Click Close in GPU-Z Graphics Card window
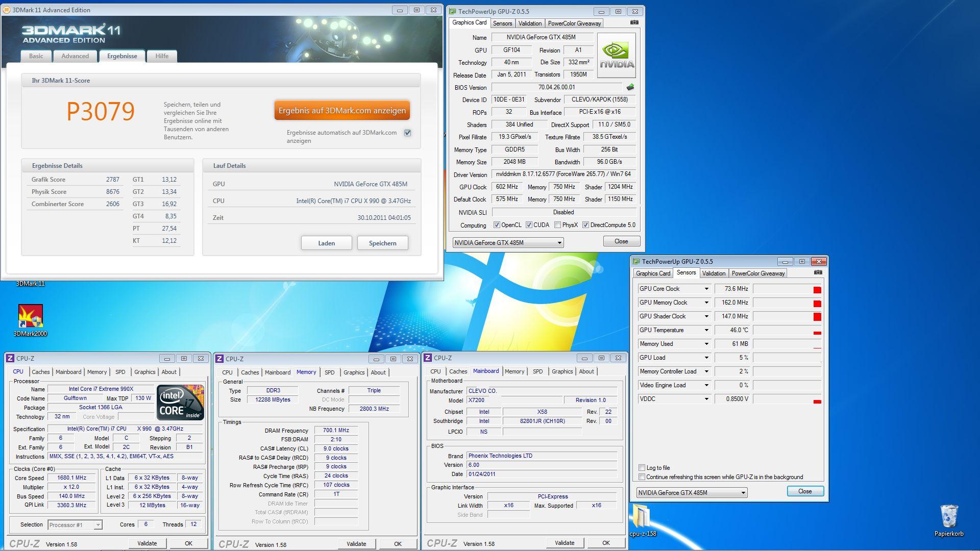 (621, 241)
